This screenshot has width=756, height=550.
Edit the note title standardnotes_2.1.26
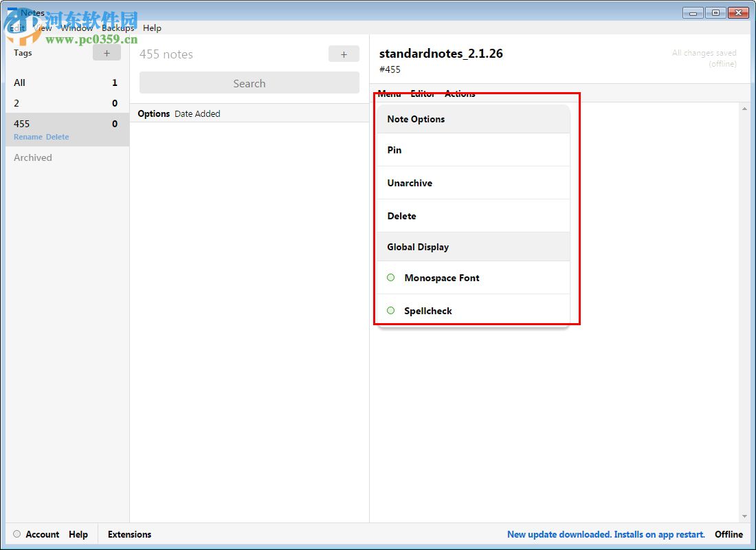click(x=441, y=53)
